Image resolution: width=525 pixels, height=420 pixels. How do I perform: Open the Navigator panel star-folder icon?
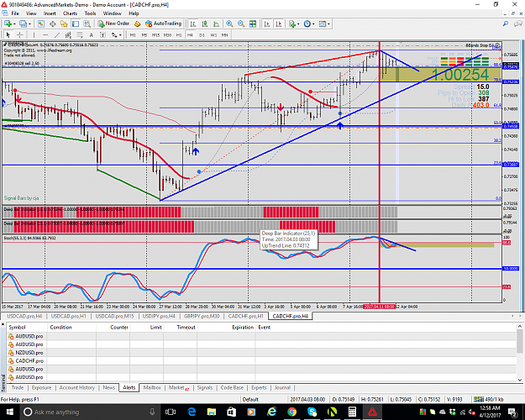tap(64, 24)
